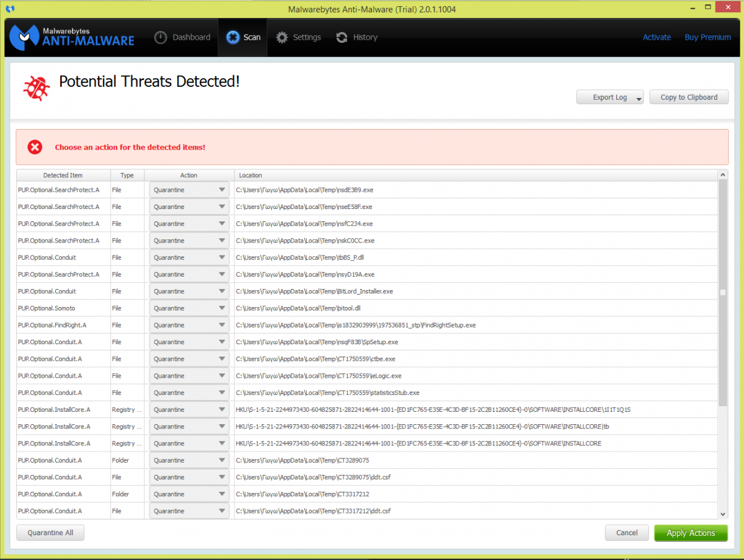Click the red bug threat icon
Image resolution: width=744 pixels, height=560 pixels.
tap(36, 88)
